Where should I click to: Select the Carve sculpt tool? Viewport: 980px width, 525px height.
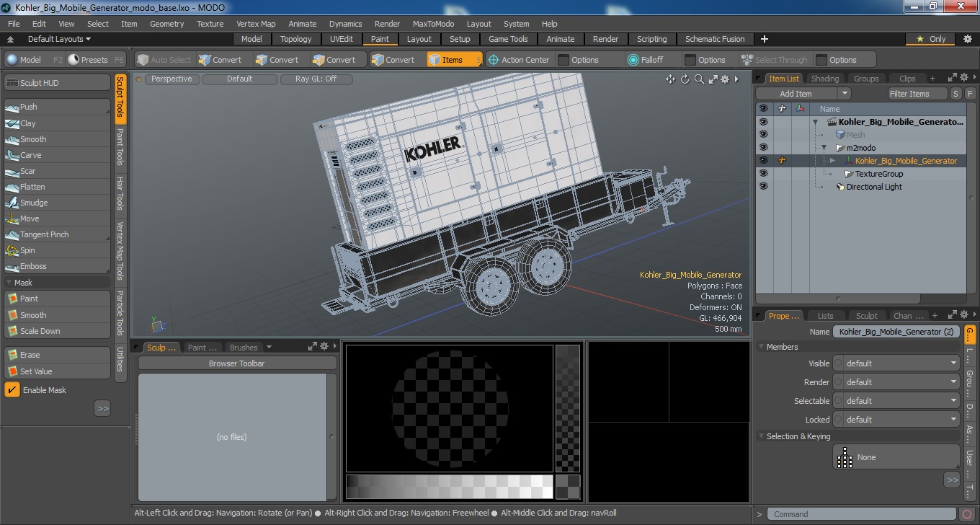point(57,155)
